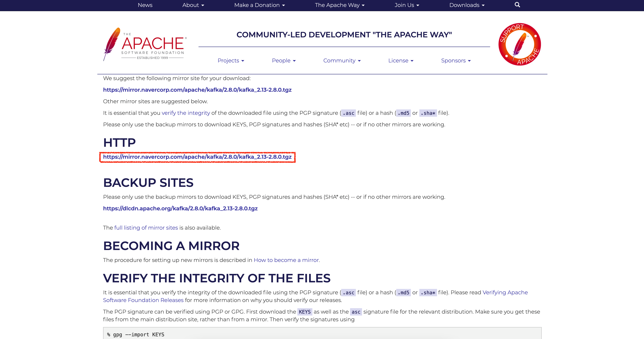This screenshot has width=644, height=339.
Task: Click the 'BACKUP SITES' heading
Action: (148, 183)
